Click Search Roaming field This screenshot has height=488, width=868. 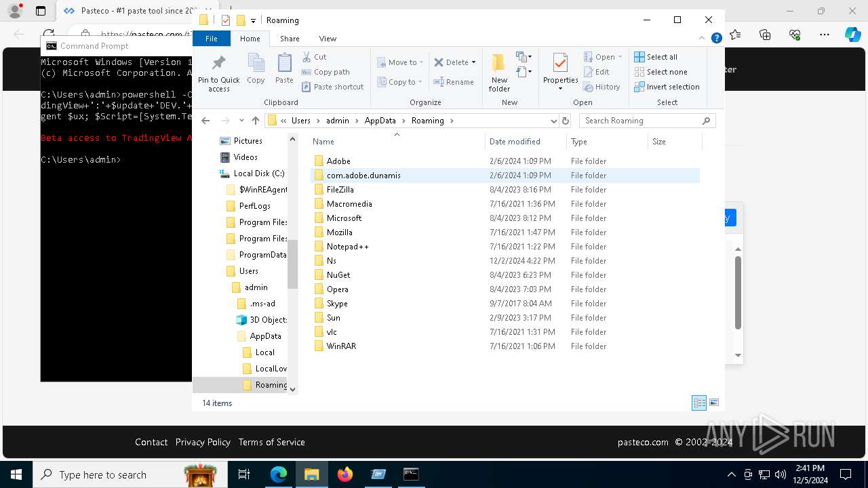pyautogui.click(x=647, y=121)
